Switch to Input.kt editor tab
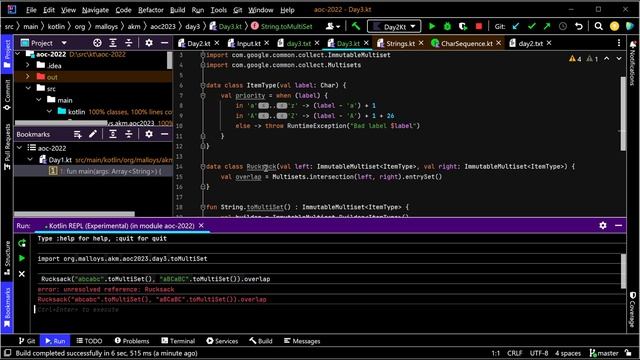640x360 pixels. 249,43
